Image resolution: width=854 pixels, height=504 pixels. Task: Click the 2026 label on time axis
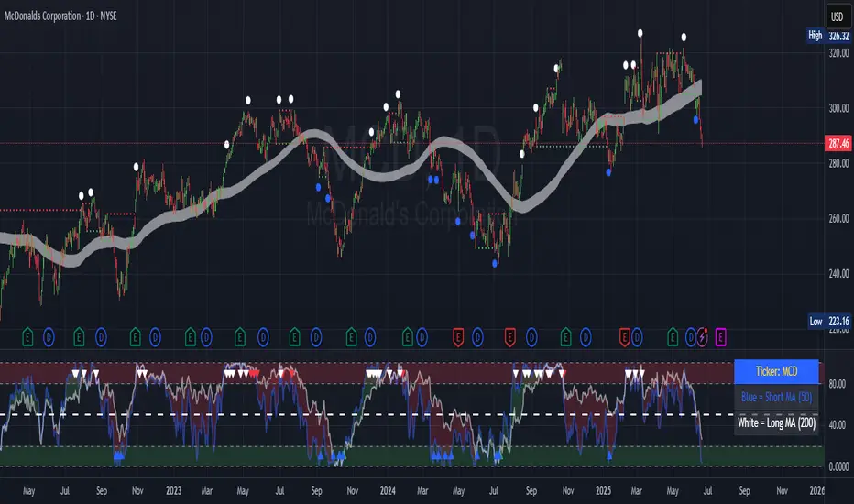[x=817, y=490]
